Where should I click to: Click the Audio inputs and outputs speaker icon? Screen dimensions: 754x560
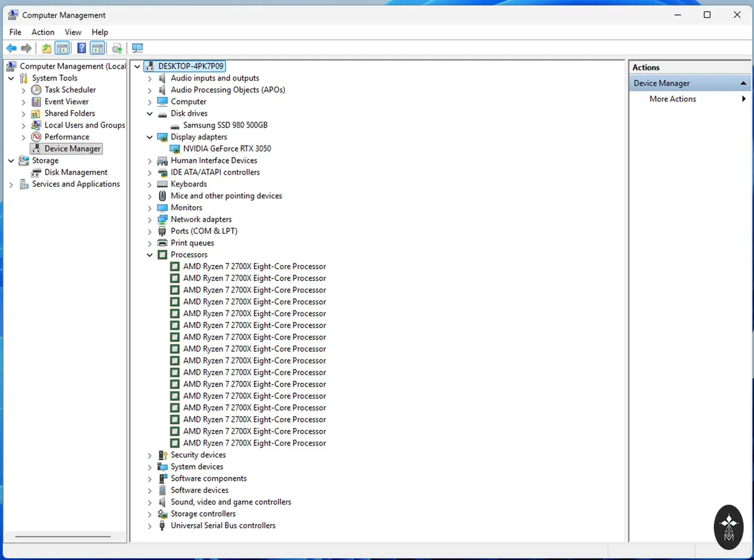tap(162, 78)
